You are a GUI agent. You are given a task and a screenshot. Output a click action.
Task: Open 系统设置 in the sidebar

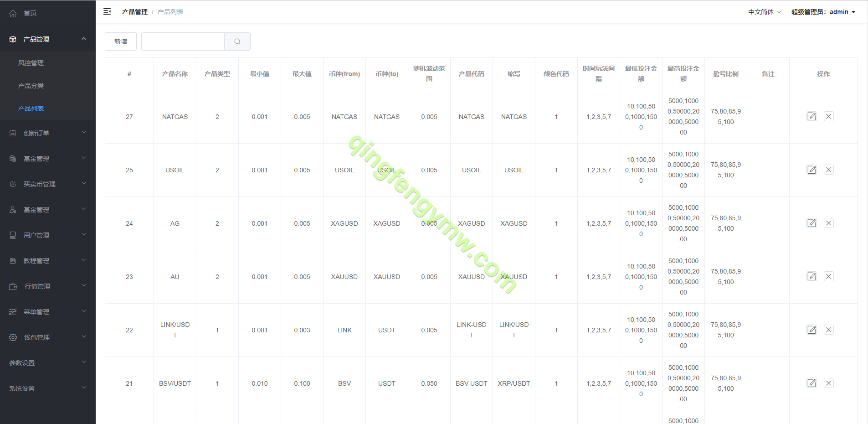click(48, 388)
